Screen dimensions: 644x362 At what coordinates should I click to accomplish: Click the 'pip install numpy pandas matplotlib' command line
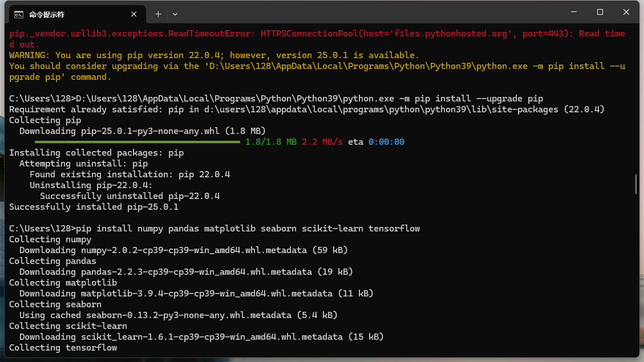pos(214,229)
